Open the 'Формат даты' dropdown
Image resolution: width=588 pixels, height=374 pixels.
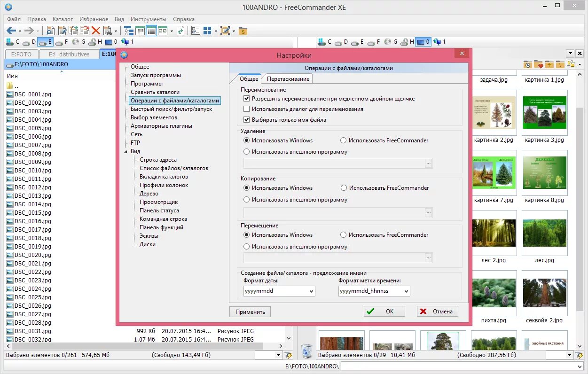(x=311, y=291)
